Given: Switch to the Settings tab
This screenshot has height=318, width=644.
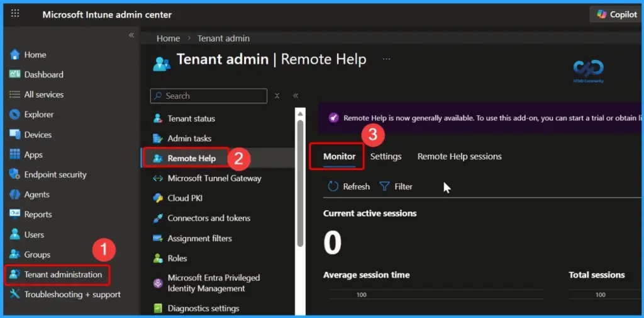Looking at the screenshot, I should click(x=386, y=156).
